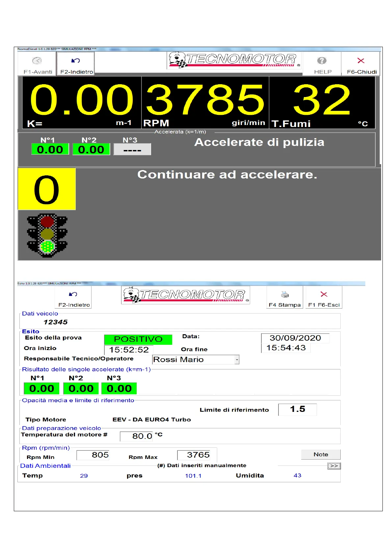Click the Limite di riferimento value box
This screenshot has height=554, width=392.
coord(297,409)
